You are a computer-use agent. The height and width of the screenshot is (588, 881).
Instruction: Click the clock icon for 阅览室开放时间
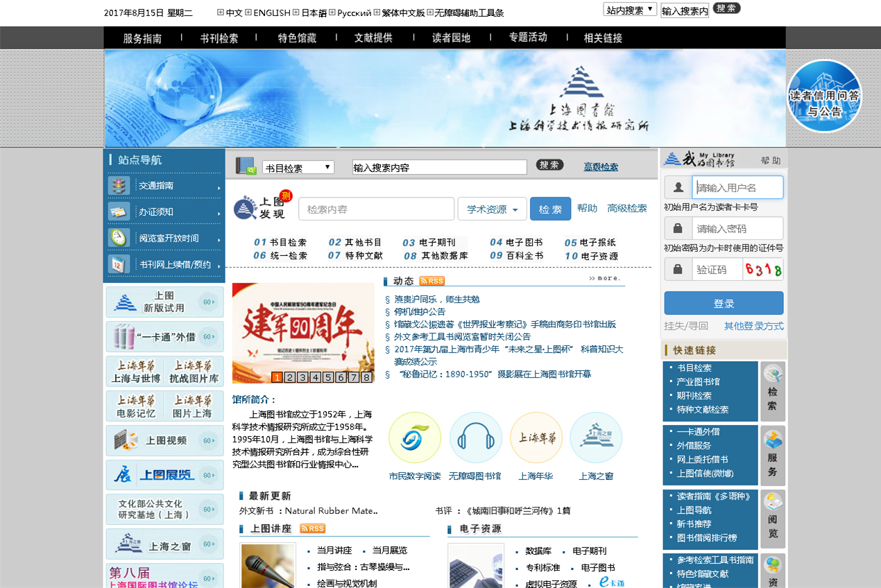click(119, 238)
